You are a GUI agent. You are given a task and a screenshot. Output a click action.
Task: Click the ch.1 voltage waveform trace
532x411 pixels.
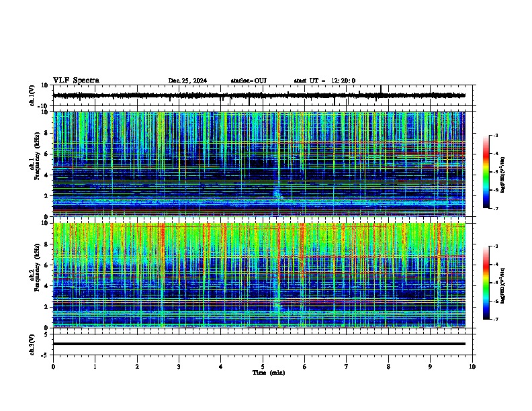pyautogui.click(x=259, y=95)
